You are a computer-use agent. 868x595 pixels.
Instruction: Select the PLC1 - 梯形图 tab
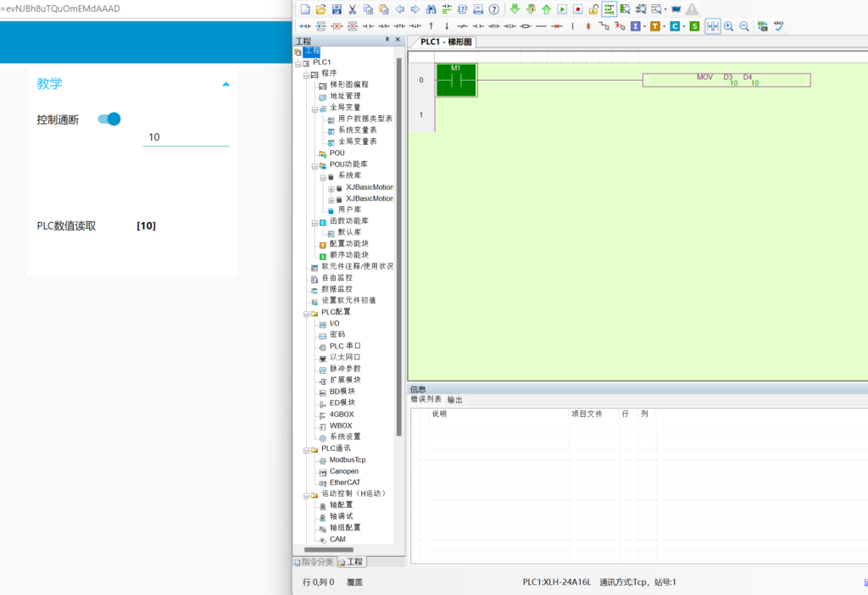point(445,42)
